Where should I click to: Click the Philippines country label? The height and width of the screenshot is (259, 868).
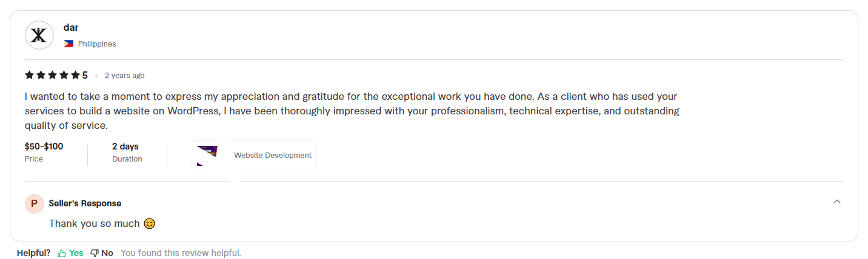click(97, 44)
